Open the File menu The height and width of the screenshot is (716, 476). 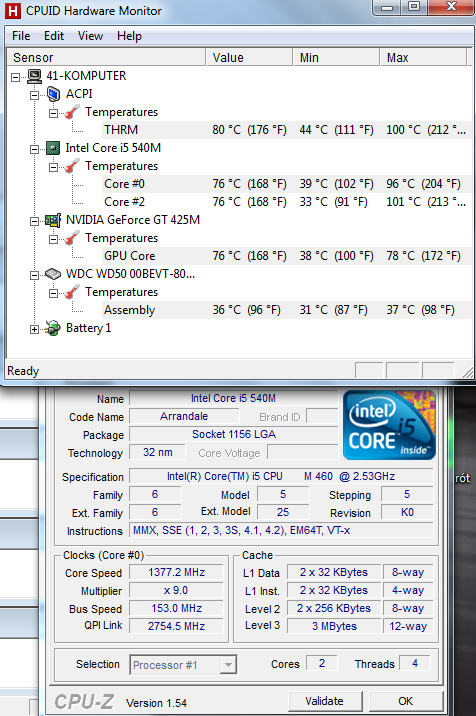pos(21,36)
